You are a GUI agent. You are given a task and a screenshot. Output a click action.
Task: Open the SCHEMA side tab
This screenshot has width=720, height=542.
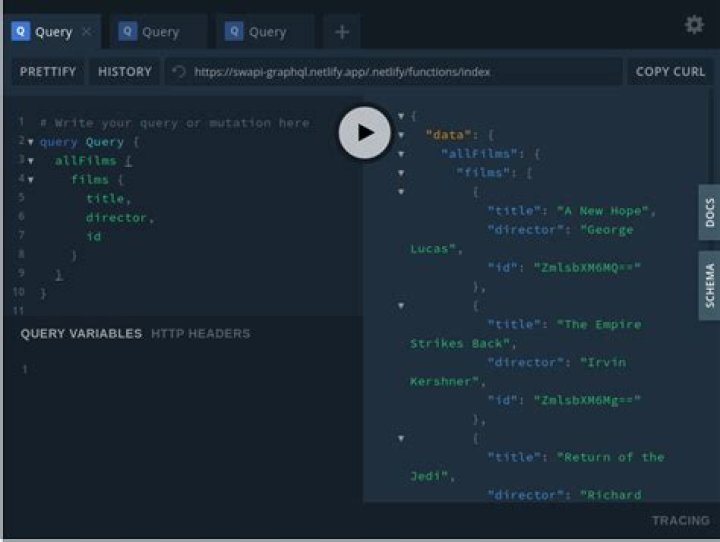point(709,285)
